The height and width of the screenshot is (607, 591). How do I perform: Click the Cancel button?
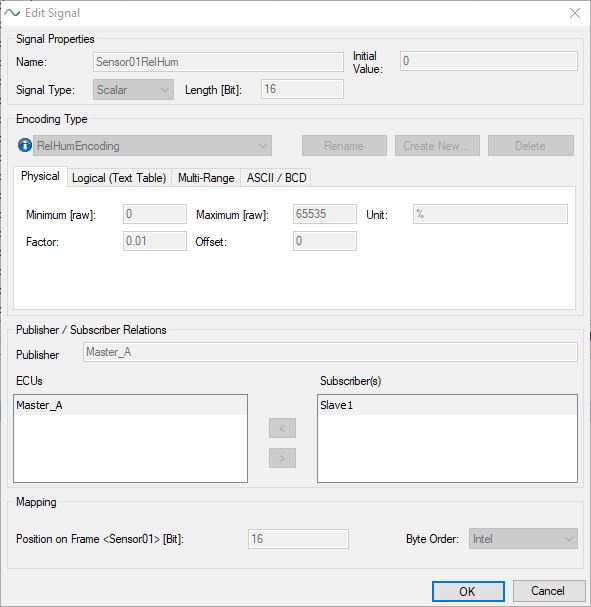pos(548,591)
